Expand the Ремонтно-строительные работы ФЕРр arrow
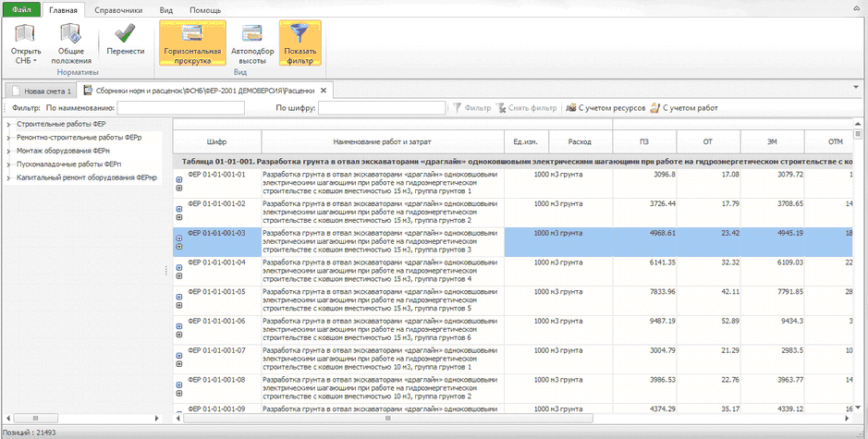The width and height of the screenshot is (868, 439). [8, 138]
